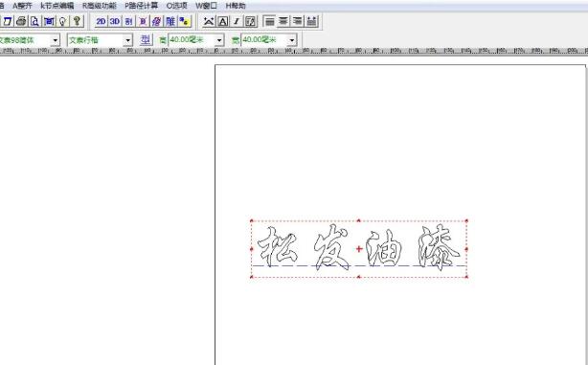
Task: Click the 割 cut path icon
Action: pos(128,21)
